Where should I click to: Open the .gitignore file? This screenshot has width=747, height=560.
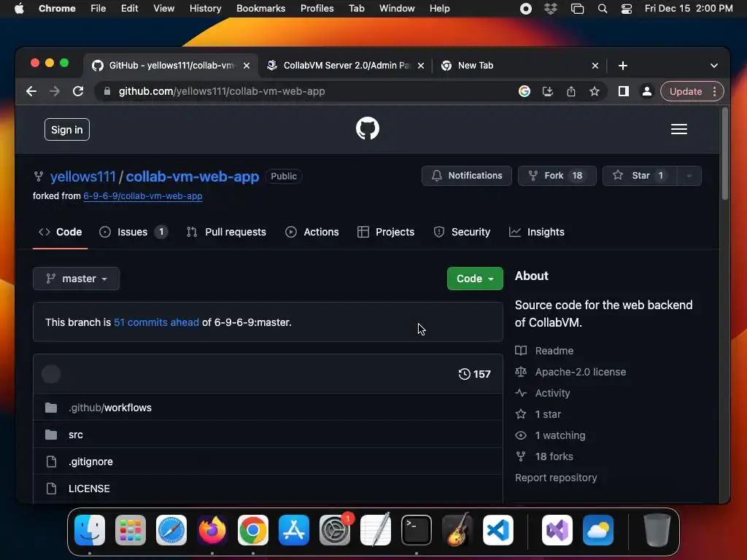[90, 462]
